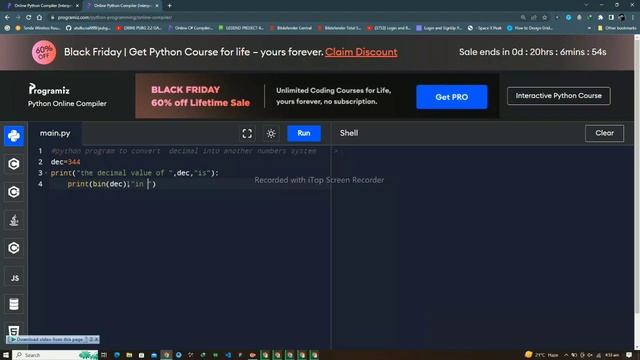Open the SQL database compiler icon
Screen dimensions: 640x360
click(x=14, y=304)
